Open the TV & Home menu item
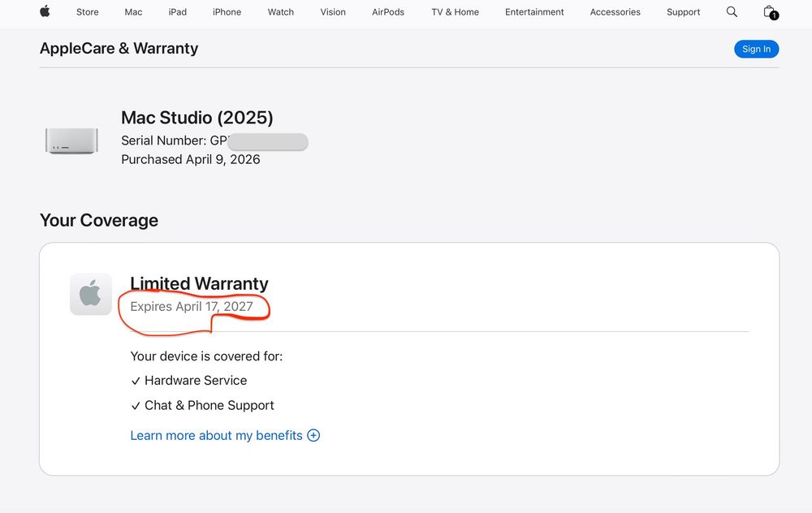812x513 pixels. pyautogui.click(x=456, y=12)
